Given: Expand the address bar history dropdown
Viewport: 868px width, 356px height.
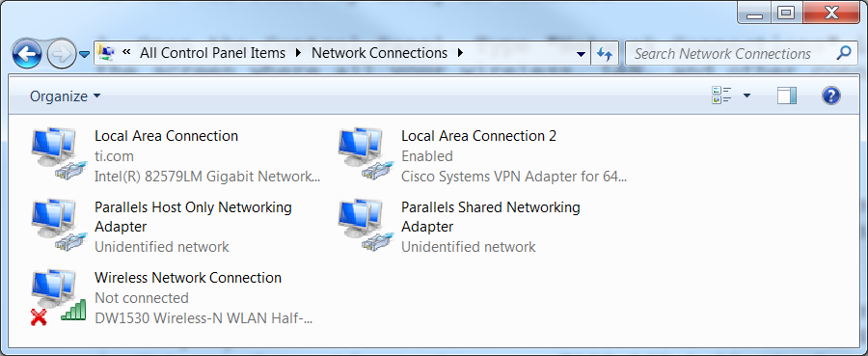Looking at the screenshot, I should 581,54.
